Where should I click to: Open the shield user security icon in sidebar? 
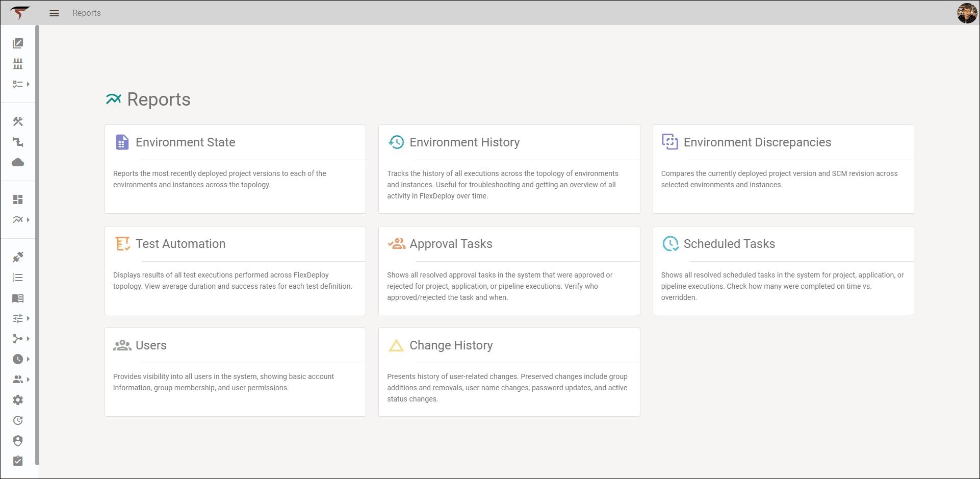tap(18, 441)
